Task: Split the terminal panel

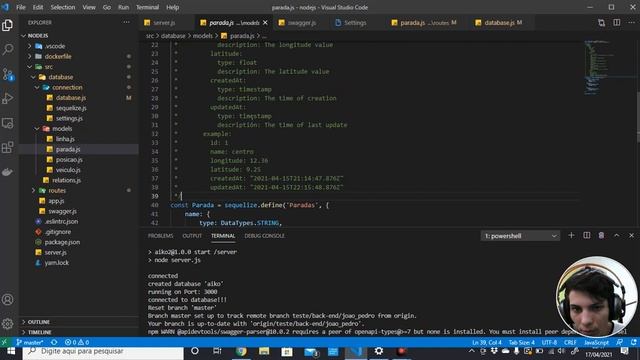Action: pos(587,236)
